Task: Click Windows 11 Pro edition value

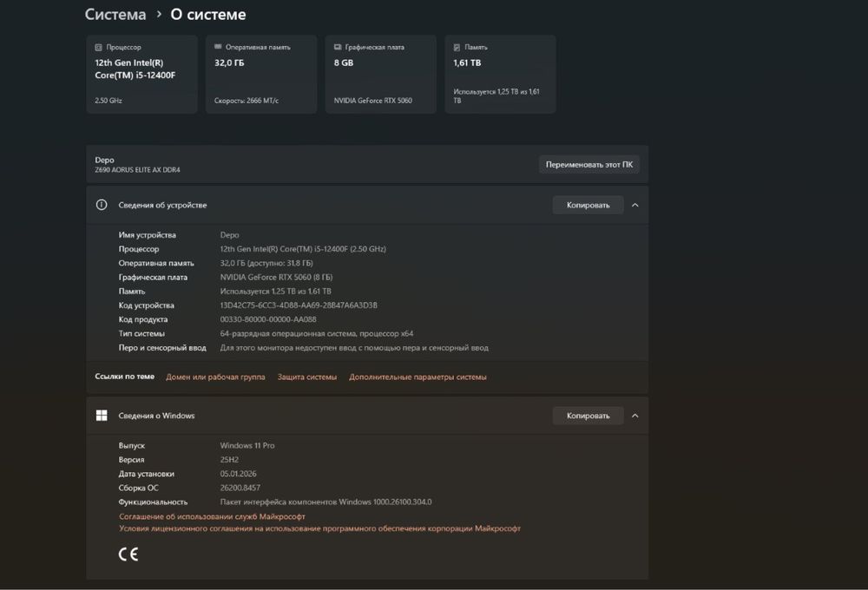Action: pos(247,446)
